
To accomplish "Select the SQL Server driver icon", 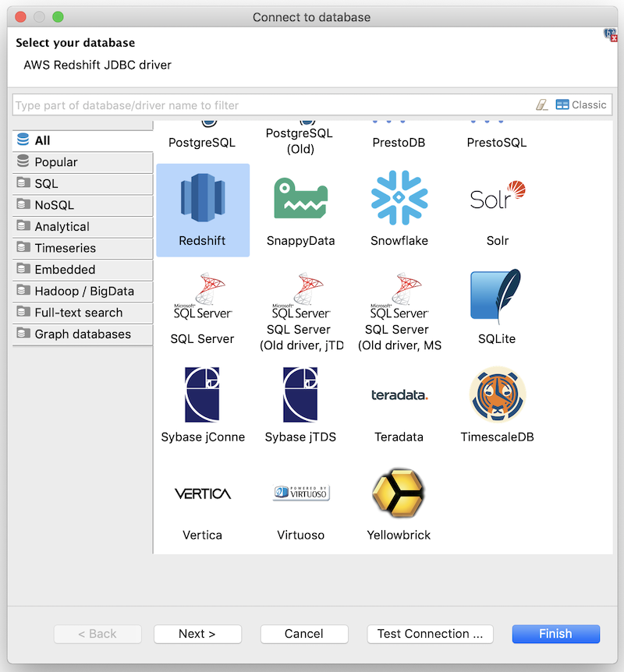I will 203,295.
